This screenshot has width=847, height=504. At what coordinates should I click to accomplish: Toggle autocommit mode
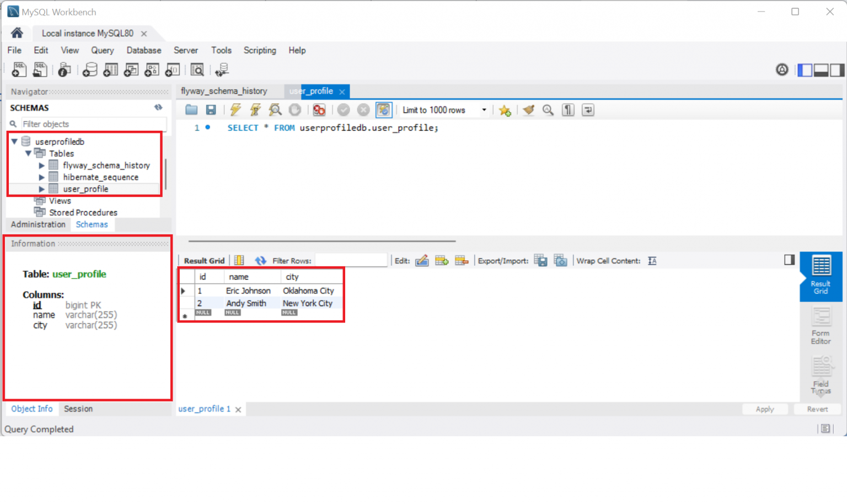383,110
